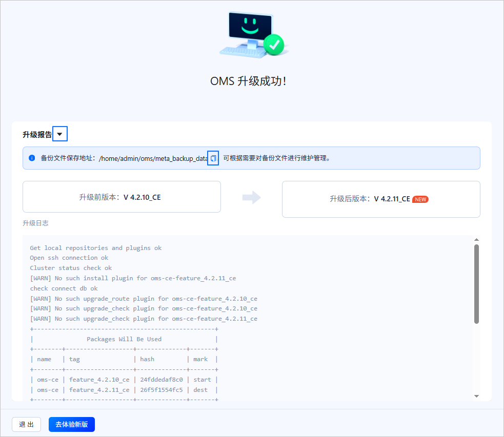Image resolution: width=504 pixels, height=437 pixels.
Task: Click the 'hash' column header
Action: pos(147,359)
